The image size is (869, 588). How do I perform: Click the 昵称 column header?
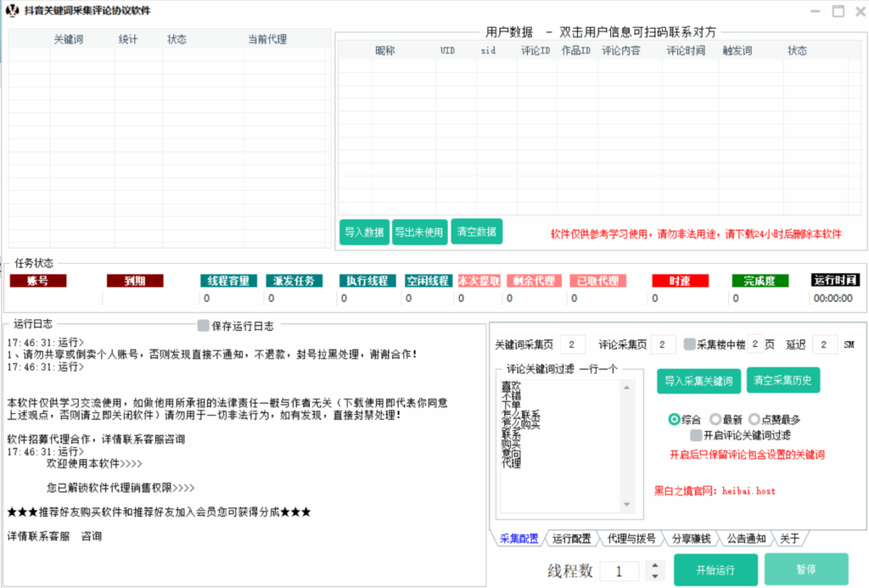[x=385, y=50]
